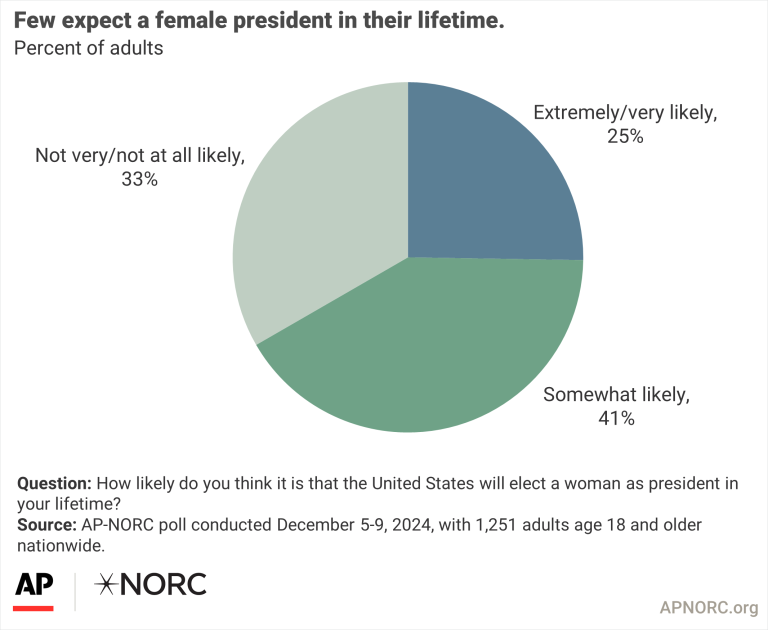
Task: Click the red bar under AP logo
Action: (33, 608)
